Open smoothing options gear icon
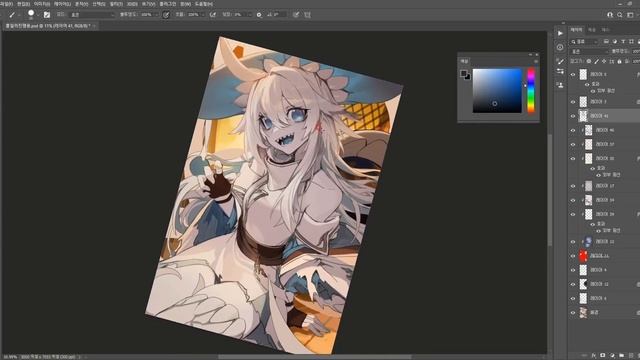The image size is (640, 360). pos(259,15)
